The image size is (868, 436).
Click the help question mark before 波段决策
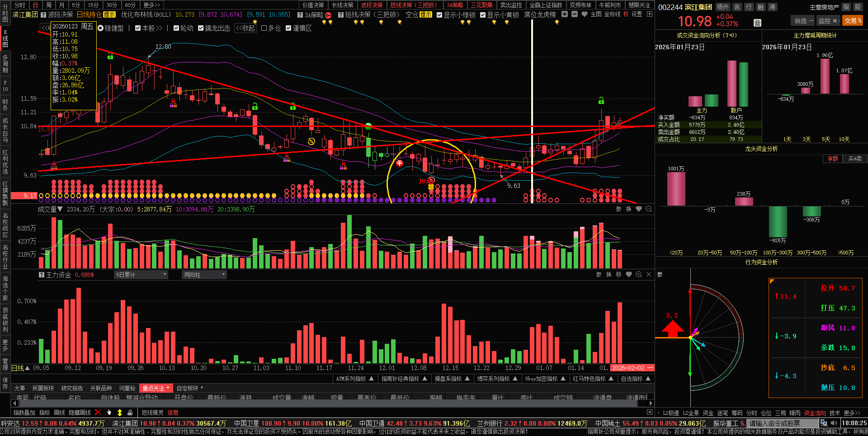(43, 15)
